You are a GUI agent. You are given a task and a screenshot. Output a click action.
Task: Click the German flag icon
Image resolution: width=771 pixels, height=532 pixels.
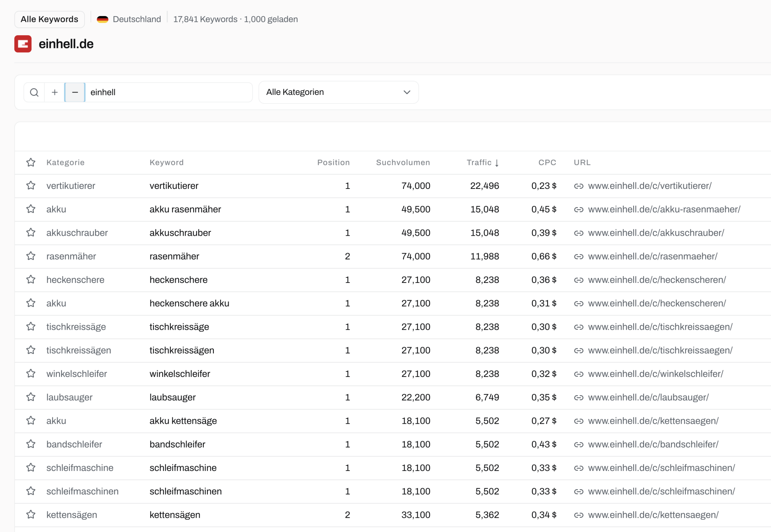[103, 19]
